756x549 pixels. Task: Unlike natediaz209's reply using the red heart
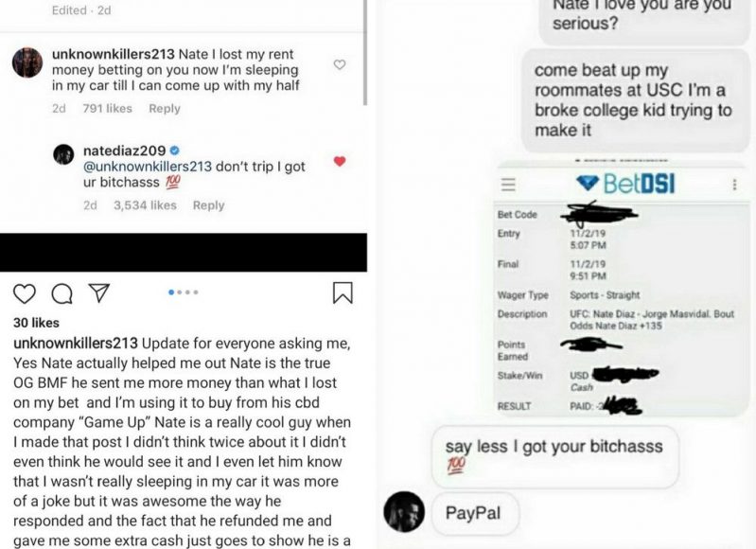340,161
